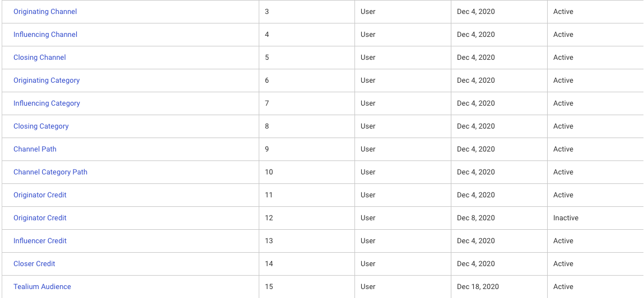Select the Channel Category Path link

coord(50,172)
